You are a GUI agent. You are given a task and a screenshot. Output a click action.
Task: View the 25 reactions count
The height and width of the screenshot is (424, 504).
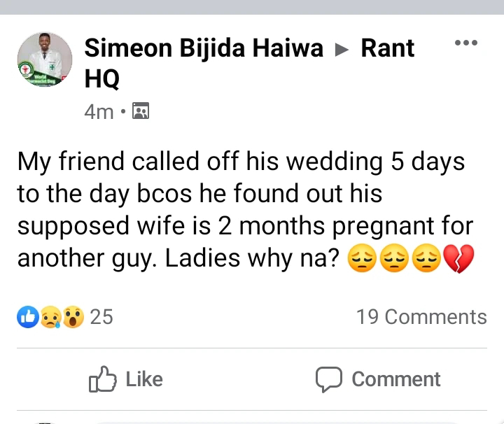[101, 317]
